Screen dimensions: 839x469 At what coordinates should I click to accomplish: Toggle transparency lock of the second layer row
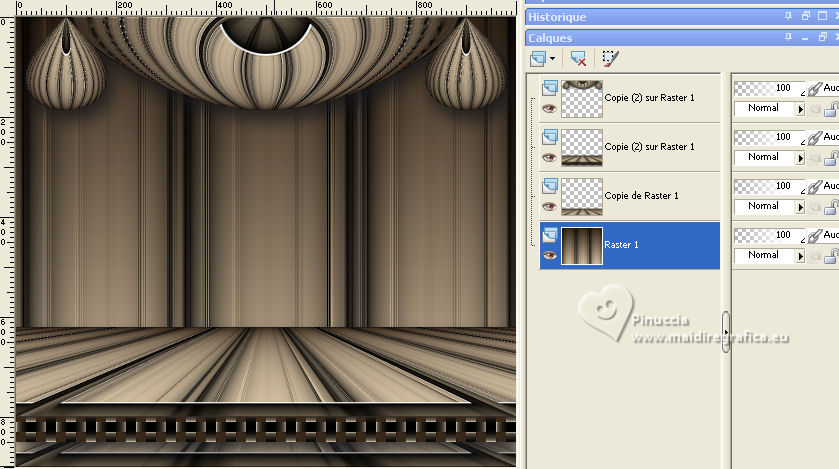click(831, 159)
